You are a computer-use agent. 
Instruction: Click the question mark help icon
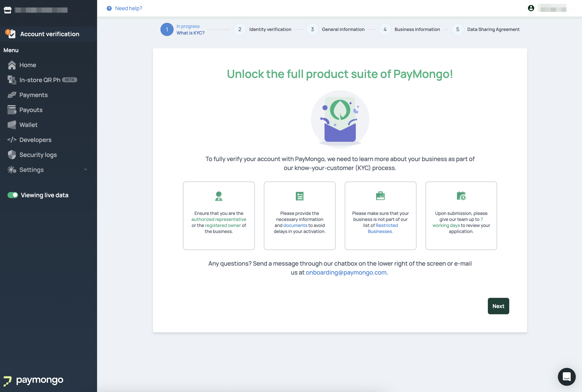[x=109, y=9]
